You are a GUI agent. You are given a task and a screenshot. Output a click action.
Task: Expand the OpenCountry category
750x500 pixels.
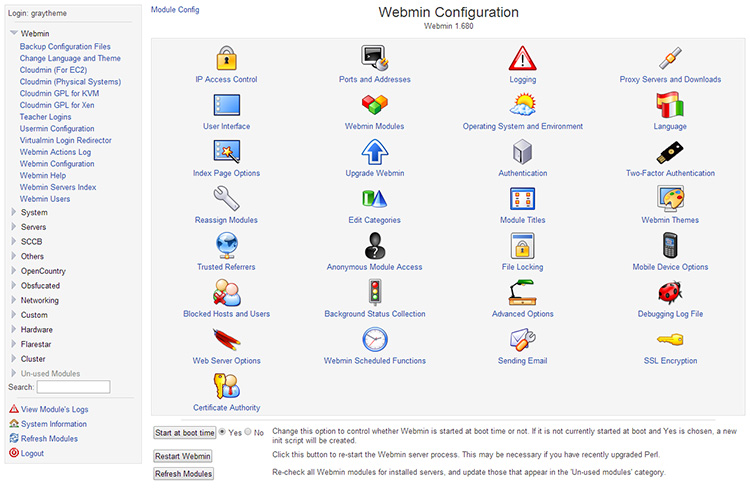[14, 271]
